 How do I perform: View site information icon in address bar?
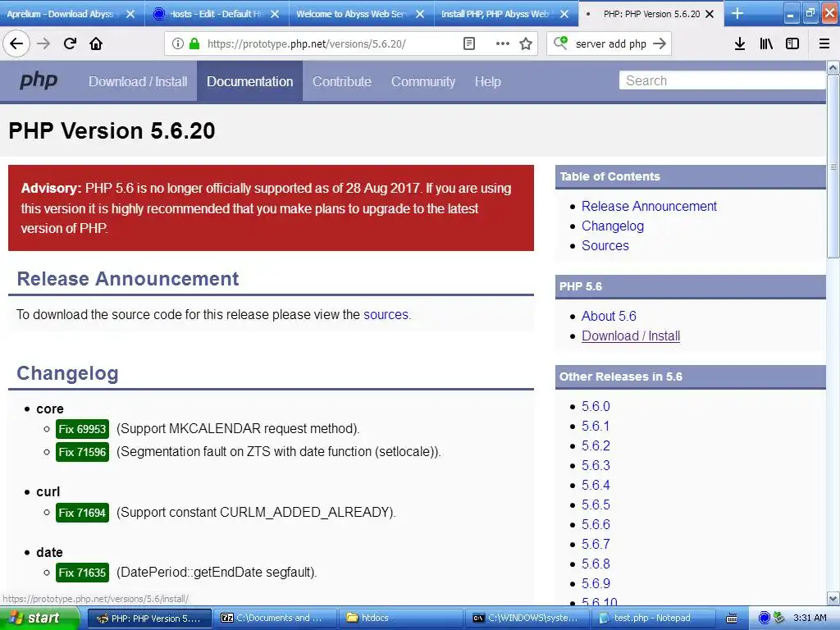178,44
